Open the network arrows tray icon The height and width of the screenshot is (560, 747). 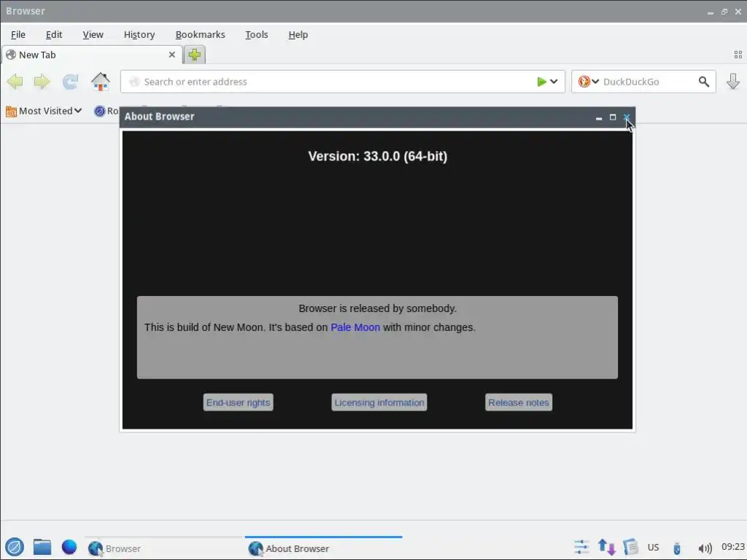[x=606, y=547]
